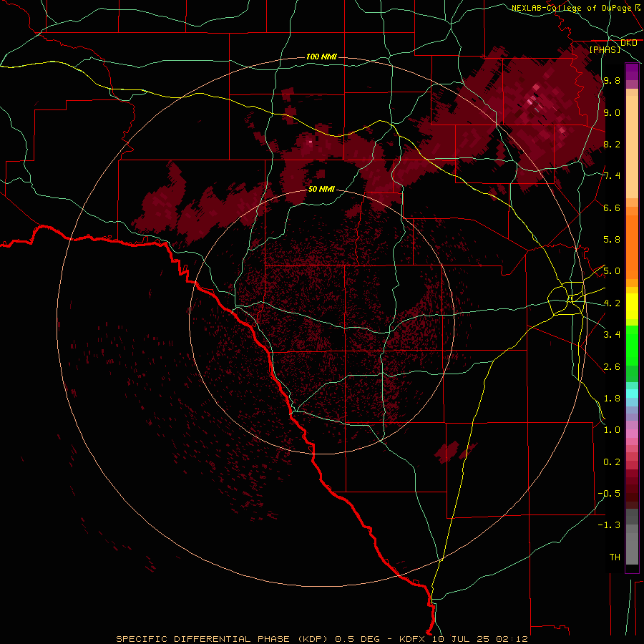Click the 6.6 value on the color scale

point(612,208)
